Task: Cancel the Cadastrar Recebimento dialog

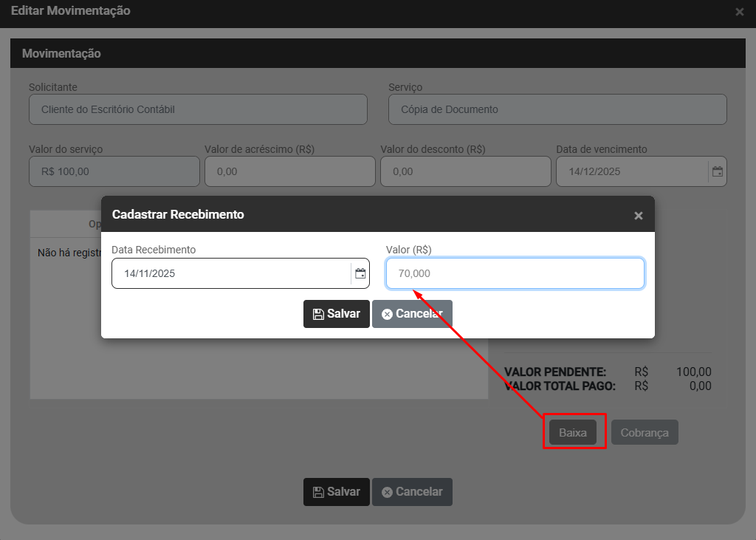Action: 412,314
